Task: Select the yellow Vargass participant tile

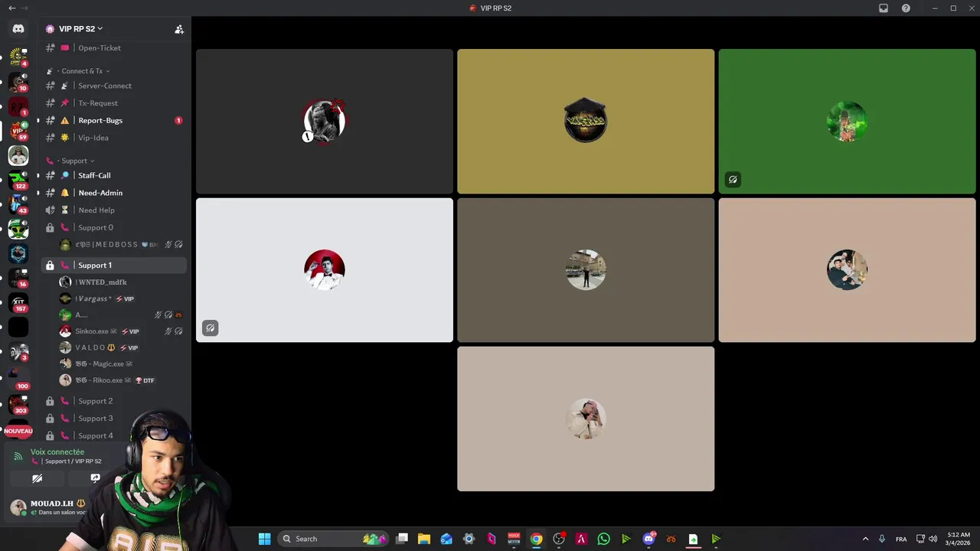Action: tap(586, 122)
